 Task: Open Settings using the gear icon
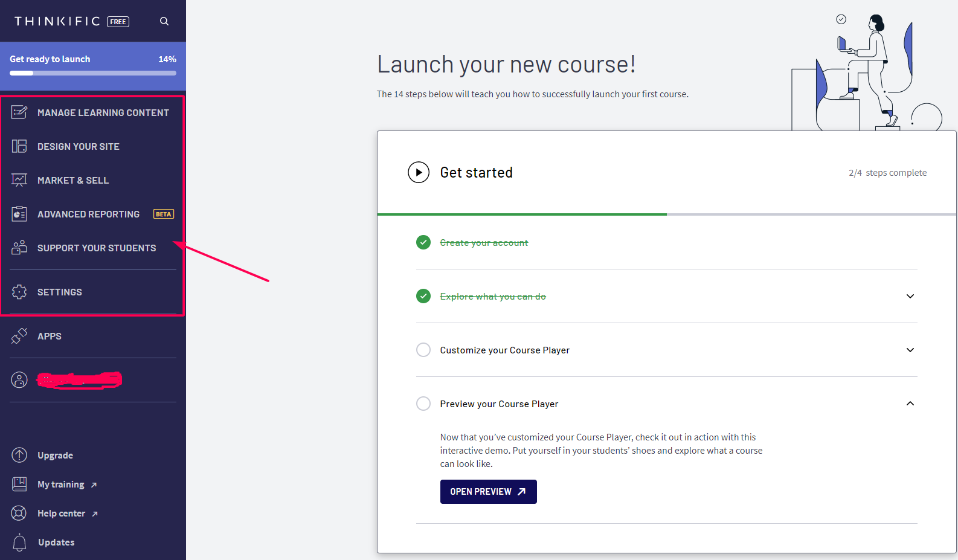19,292
